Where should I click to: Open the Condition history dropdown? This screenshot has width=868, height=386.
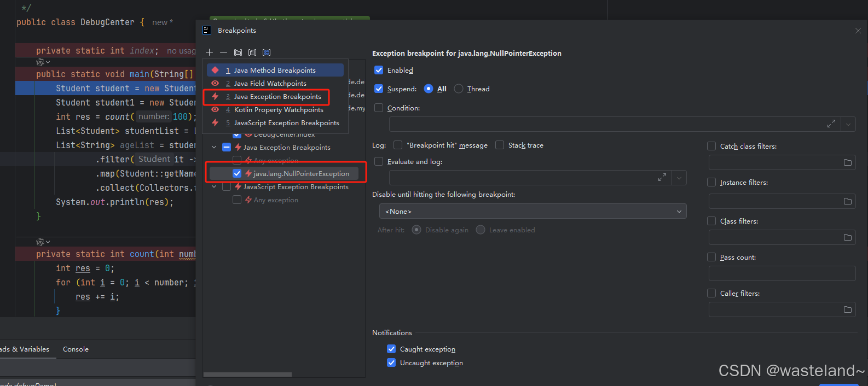click(848, 124)
